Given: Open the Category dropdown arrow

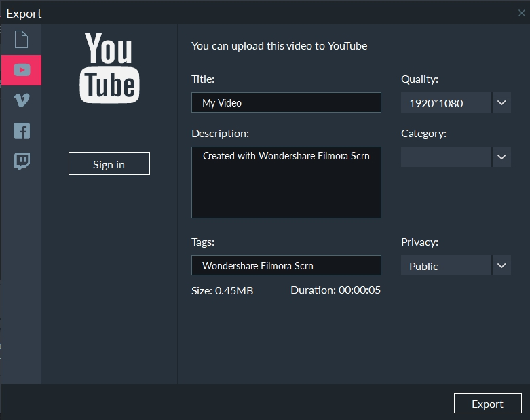Looking at the screenshot, I should [x=501, y=157].
